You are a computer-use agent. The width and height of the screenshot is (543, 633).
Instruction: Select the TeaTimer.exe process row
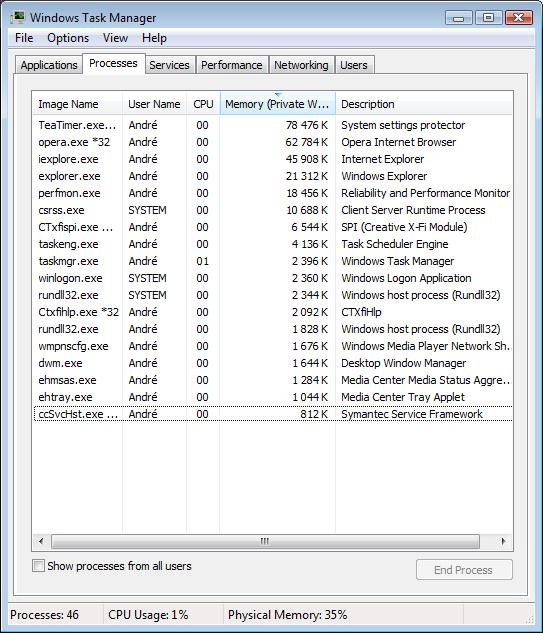[273, 125]
